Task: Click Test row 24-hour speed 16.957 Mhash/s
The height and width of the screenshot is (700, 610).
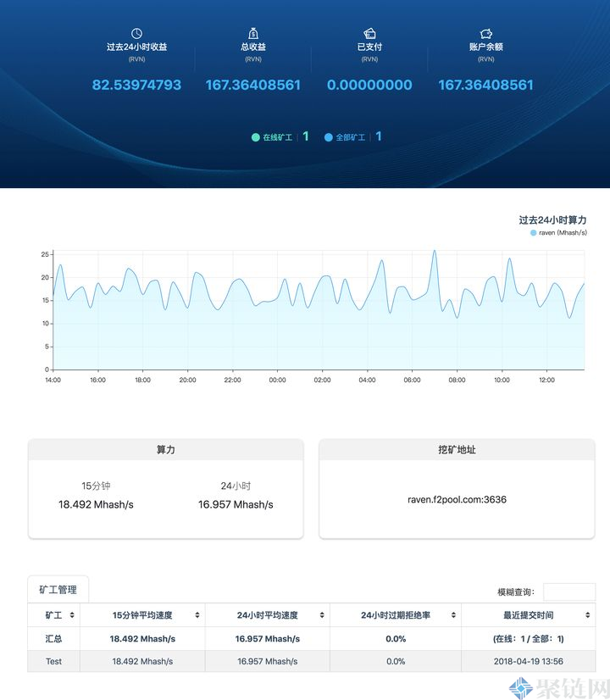Action: (x=267, y=661)
